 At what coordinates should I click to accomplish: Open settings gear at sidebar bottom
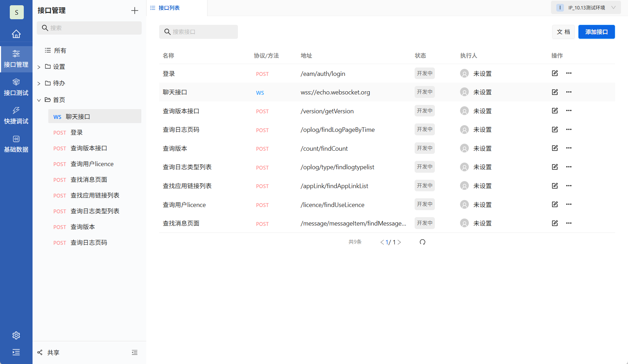[x=16, y=335]
